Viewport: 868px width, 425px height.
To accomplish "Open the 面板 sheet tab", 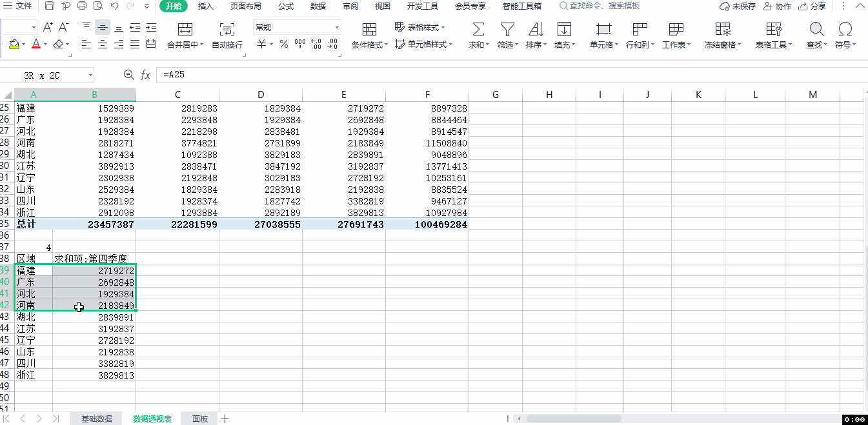I will pyautogui.click(x=200, y=419).
